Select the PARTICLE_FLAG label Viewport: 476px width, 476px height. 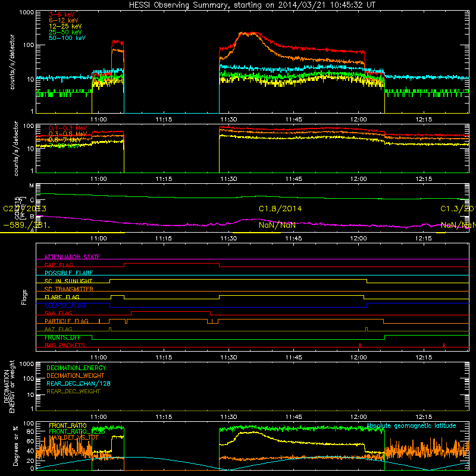click(x=67, y=321)
